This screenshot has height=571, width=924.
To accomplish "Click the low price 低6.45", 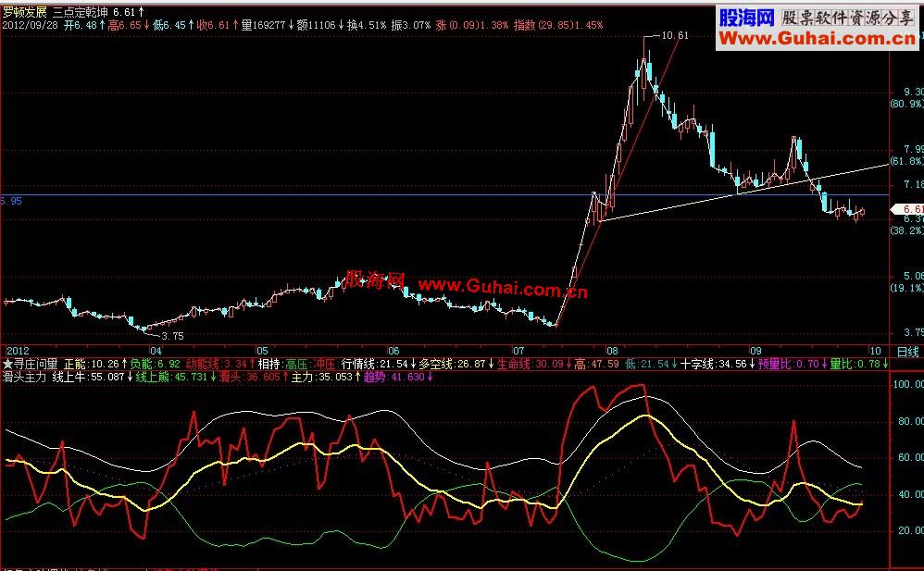I will 169,25.
